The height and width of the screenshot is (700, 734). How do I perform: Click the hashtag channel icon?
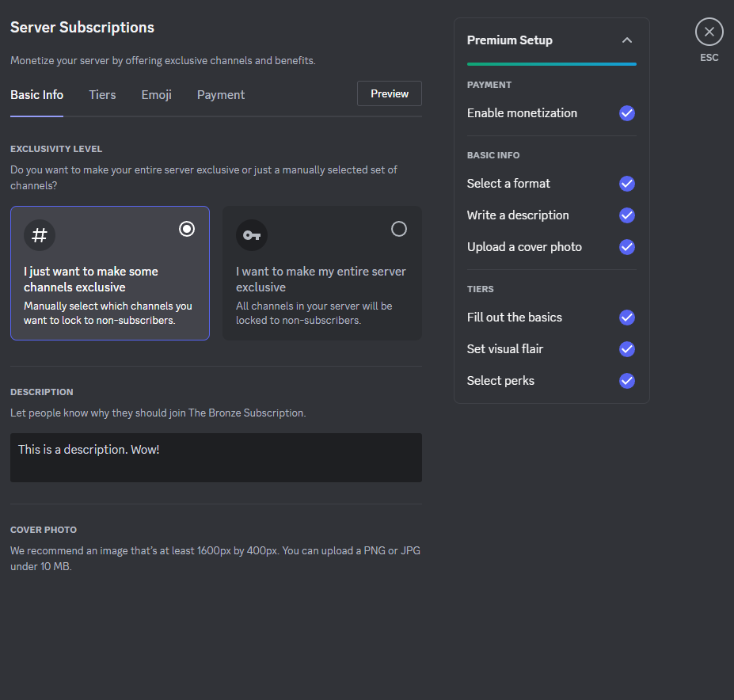click(40, 235)
